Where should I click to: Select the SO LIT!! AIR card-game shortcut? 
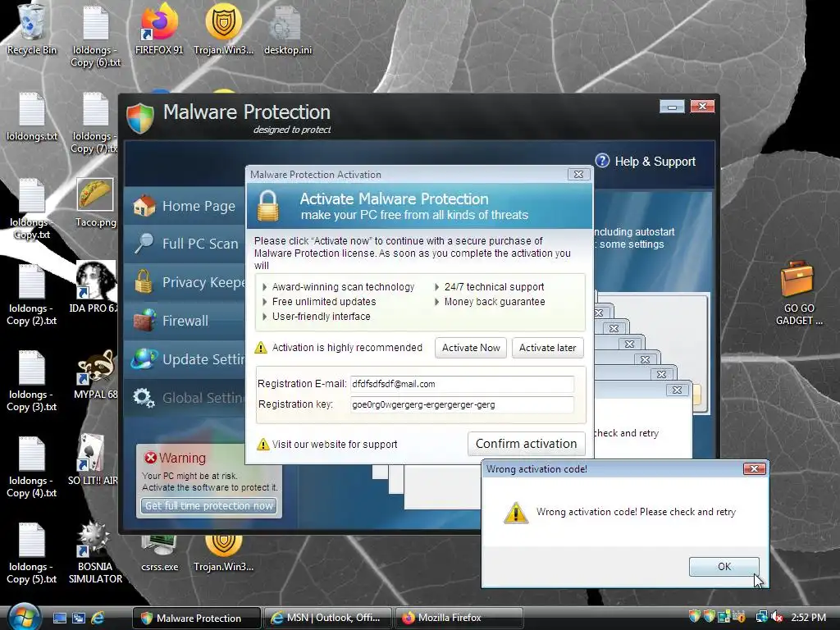pyautogui.click(x=93, y=459)
